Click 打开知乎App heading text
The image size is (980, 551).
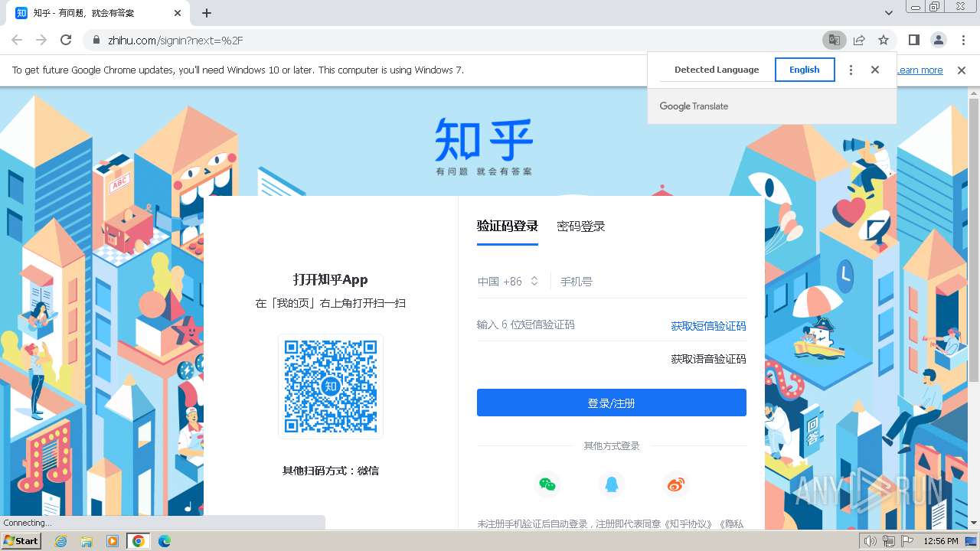pyautogui.click(x=331, y=279)
